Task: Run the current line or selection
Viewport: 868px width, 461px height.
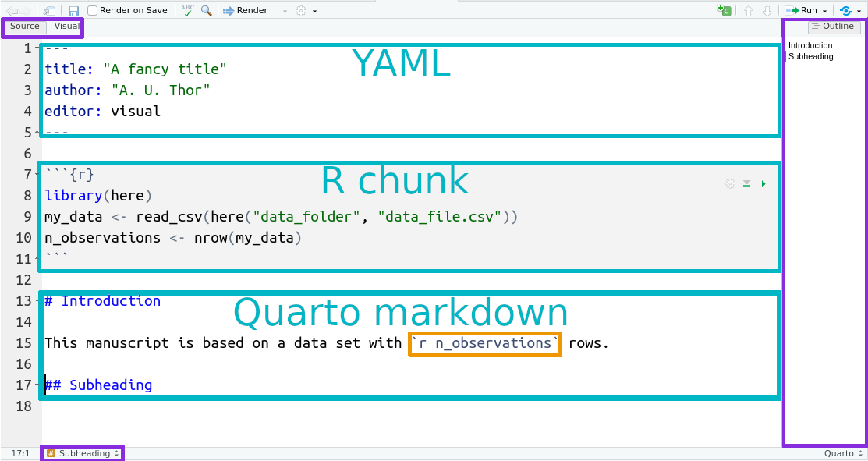Action: tap(801, 10)
